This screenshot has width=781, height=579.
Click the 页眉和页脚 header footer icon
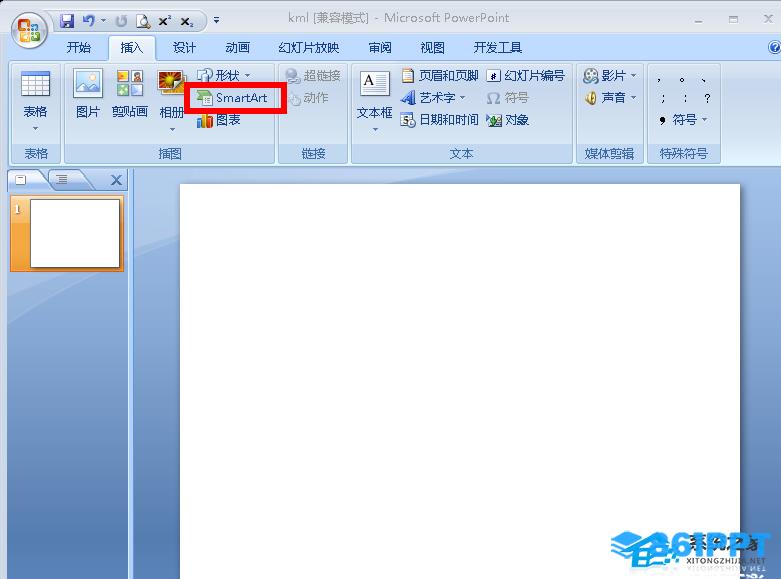click(x=440, y=76)
